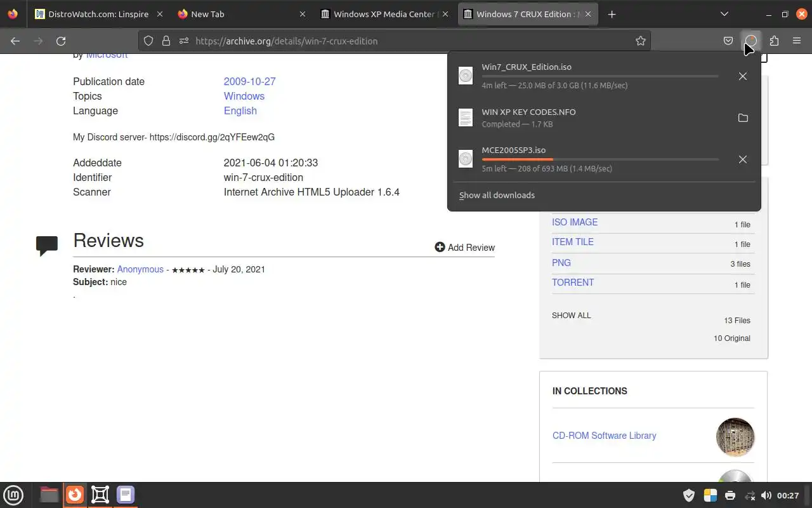Close the Windows 7 CRUX Edition tab
The image size is (812, 508).
tap(587, 14)
